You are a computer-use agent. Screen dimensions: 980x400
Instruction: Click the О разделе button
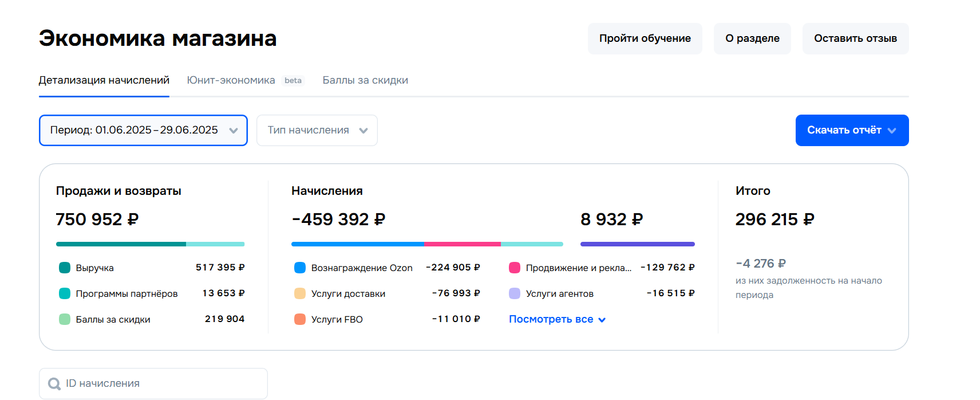752,38
